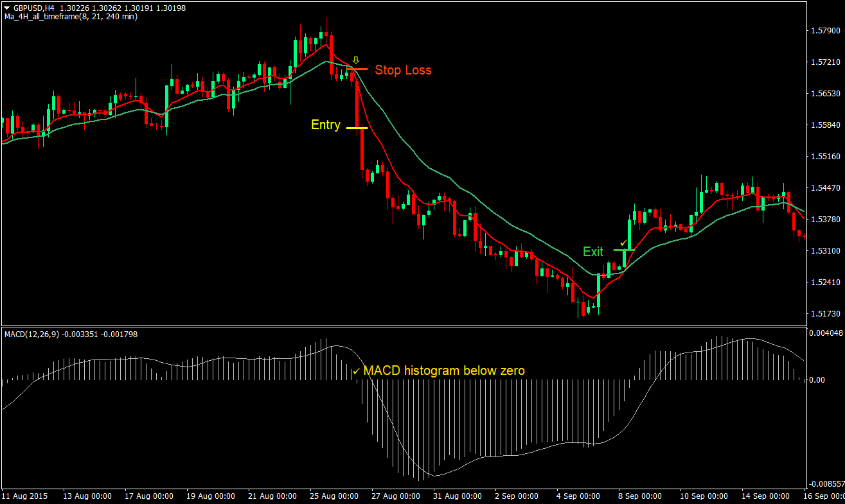Click the MACD(12,26,9) indicator label
Image resolution: width=845 pixels, height=504 pixels.
[x=30, y=334]
